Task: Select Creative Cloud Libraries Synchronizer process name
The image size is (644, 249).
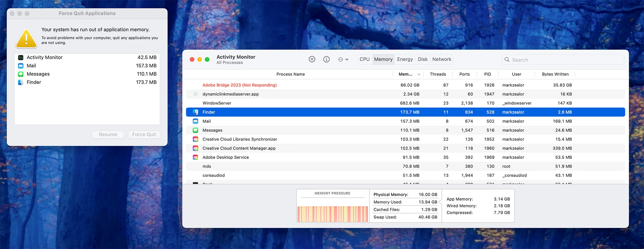Action: [240, 139]
